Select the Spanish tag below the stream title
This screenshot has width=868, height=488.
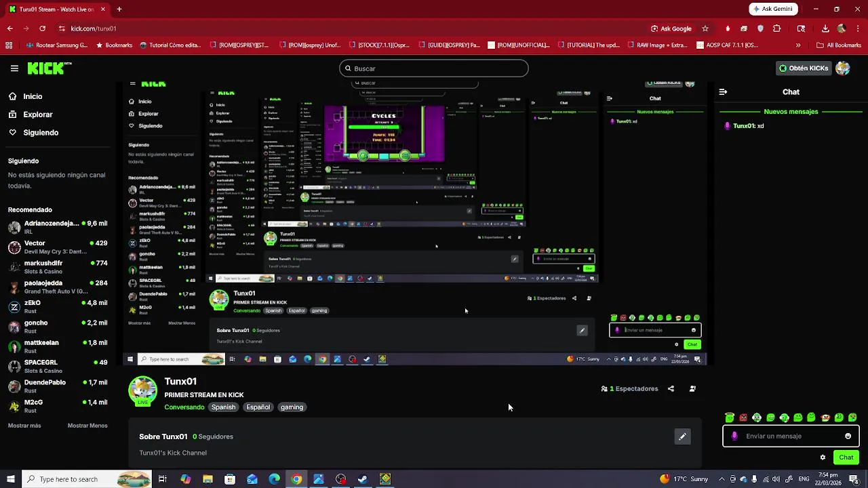223,407
